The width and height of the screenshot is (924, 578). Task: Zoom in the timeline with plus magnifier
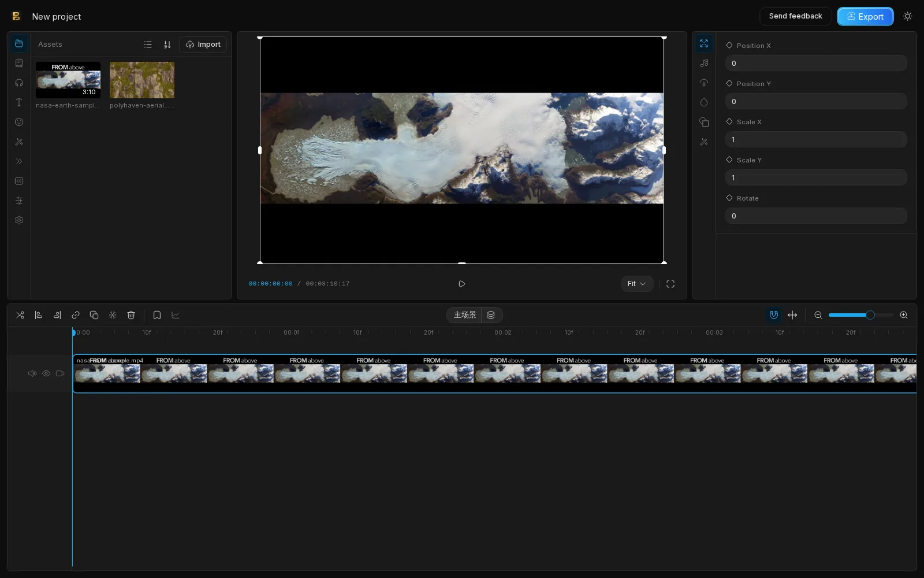click(904, 315)
